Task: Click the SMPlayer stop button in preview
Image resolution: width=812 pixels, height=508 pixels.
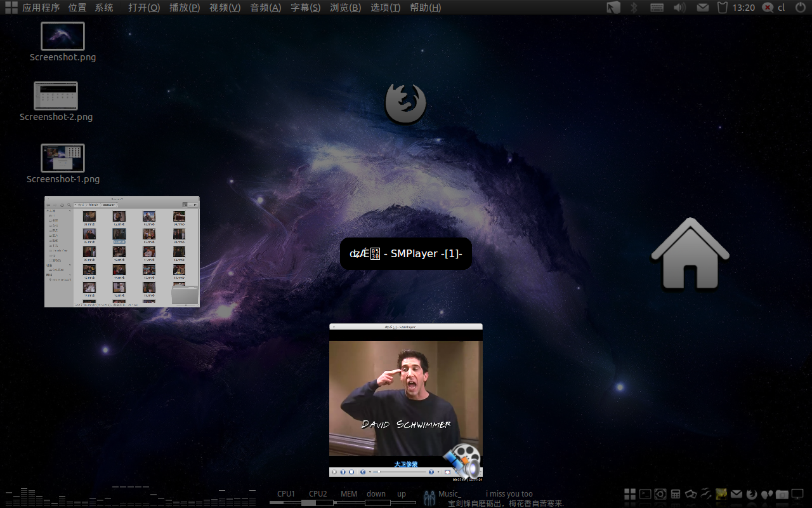Action: (x=351, y=472)
